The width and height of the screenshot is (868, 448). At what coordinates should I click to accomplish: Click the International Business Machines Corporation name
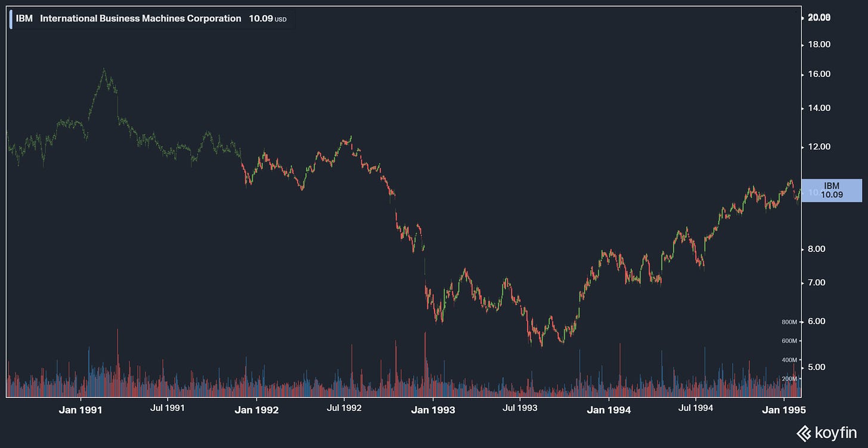141,18
